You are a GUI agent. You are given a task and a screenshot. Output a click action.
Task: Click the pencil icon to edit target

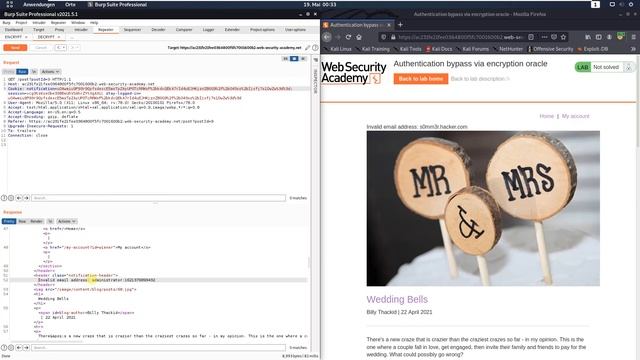tap(307, 48)
